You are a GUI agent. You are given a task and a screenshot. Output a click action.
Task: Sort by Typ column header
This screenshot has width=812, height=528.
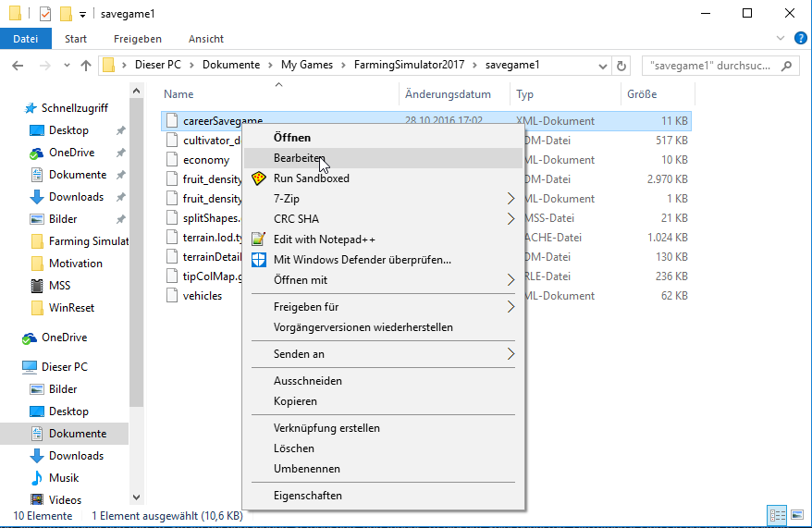524,94
